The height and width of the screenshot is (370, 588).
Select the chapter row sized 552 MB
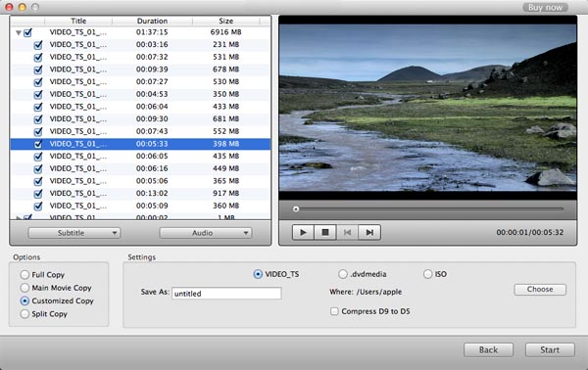pos(140,131)
